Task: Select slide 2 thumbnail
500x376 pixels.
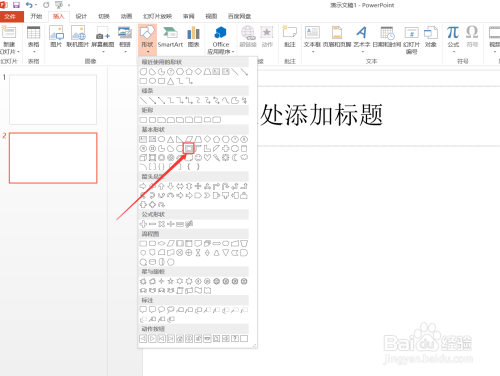Action: coord(53,158)
